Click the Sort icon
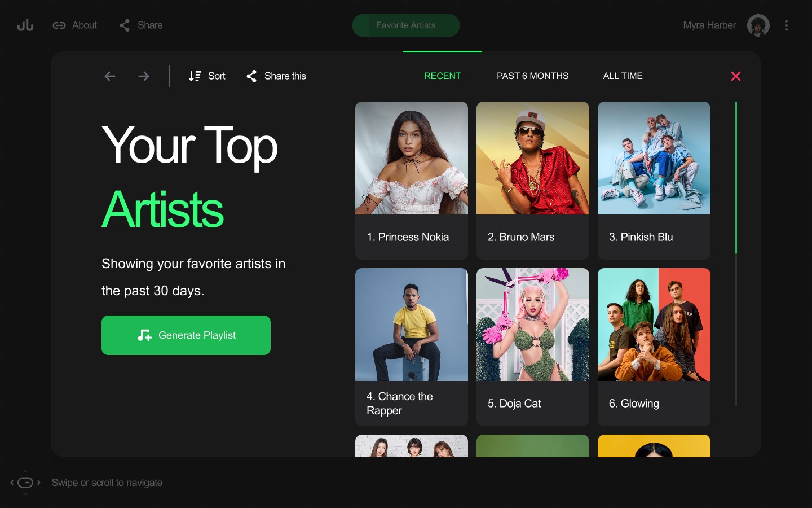Screen dimensions: 812x508 [x=195, y=76]
